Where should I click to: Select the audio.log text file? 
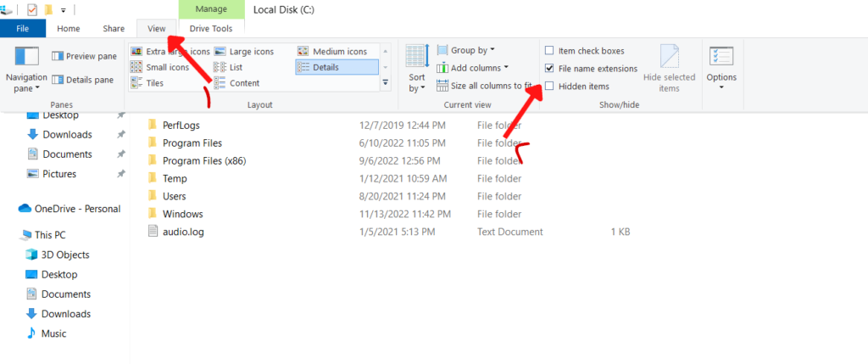pos(182,232)
